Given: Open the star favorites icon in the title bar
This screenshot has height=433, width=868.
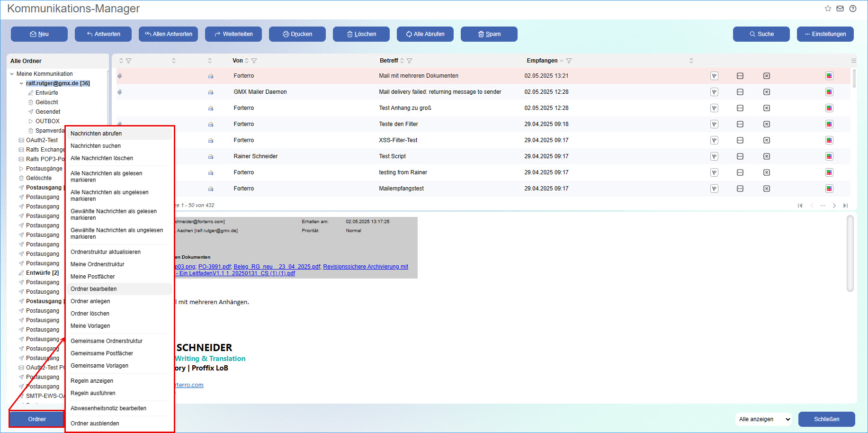Looking at the screenshot, I should (x=828, y=8).
